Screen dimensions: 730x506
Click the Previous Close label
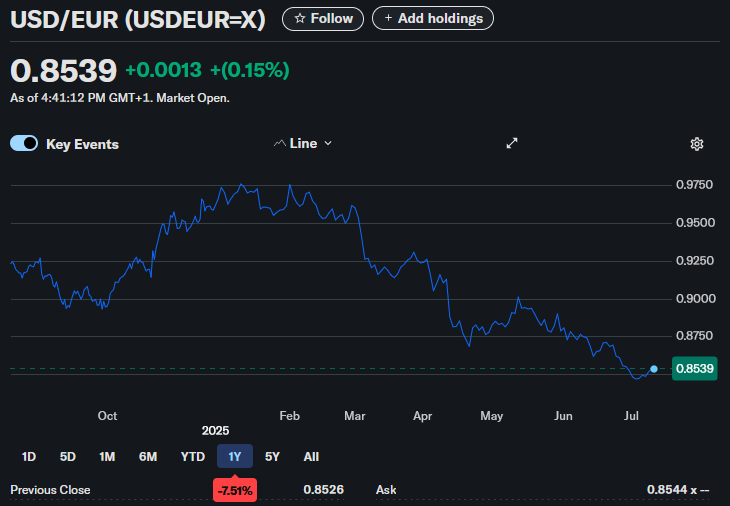coord(50,490)
